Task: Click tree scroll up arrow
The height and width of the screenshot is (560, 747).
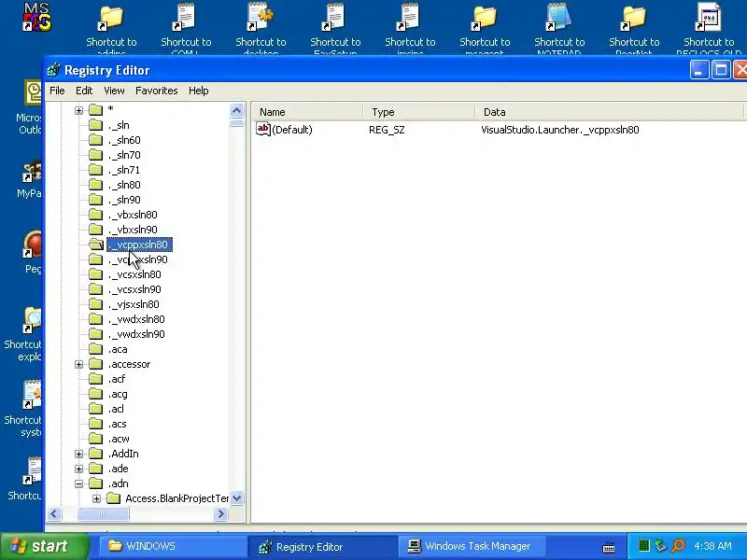Action: (237, 110)
